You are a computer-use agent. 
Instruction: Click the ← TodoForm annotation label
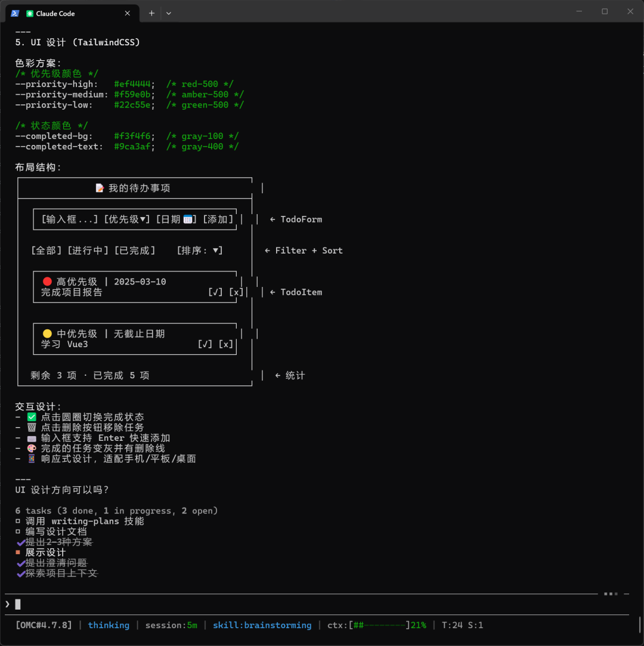tap(296, 219)
